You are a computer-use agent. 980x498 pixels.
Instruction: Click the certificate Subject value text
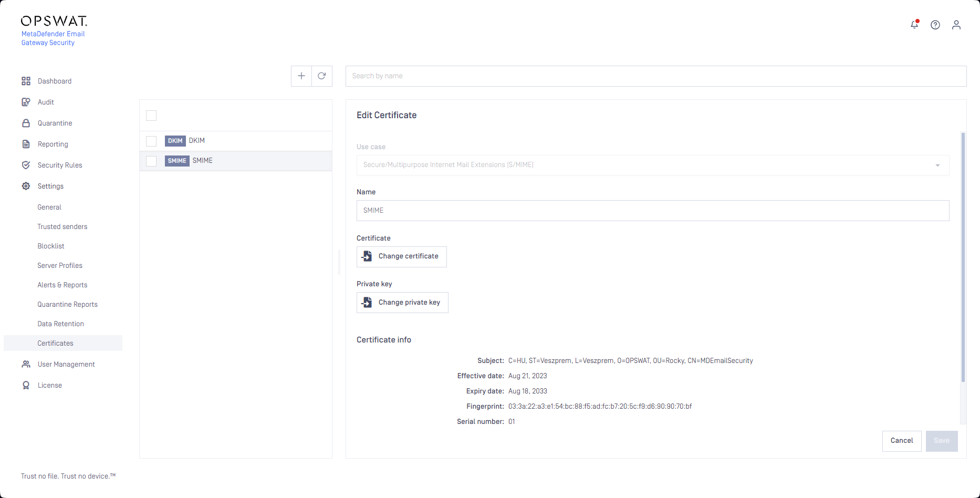point(631,361)
